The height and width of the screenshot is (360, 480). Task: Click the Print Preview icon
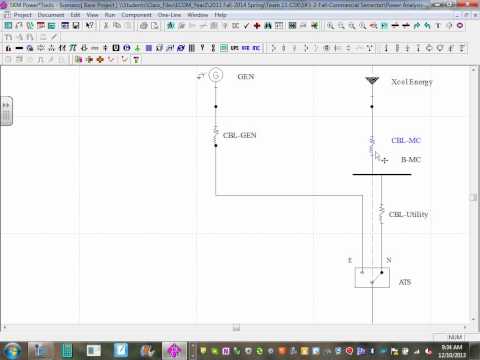pos(155,26)
